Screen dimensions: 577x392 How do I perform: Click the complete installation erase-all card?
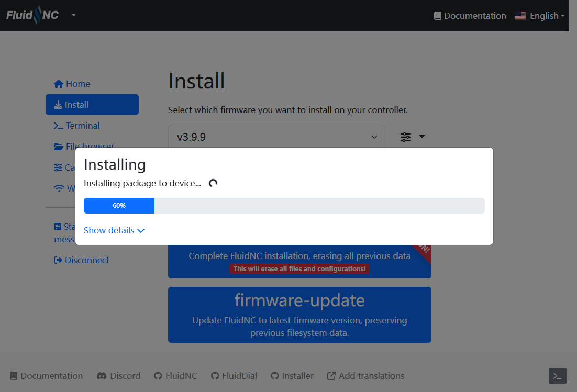(299, 262)
